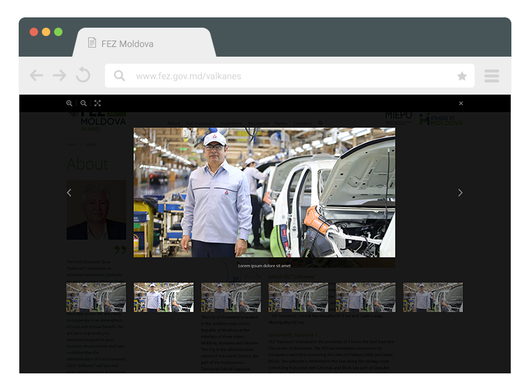Toggle fullscreen in the lightbox toolbar

point(97,103)
